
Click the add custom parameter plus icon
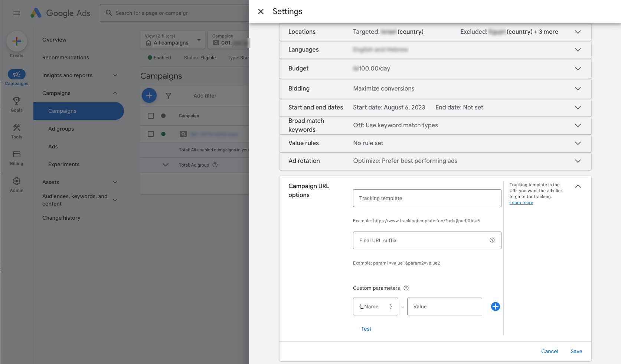pyautogui.click(x=495, y=306)
